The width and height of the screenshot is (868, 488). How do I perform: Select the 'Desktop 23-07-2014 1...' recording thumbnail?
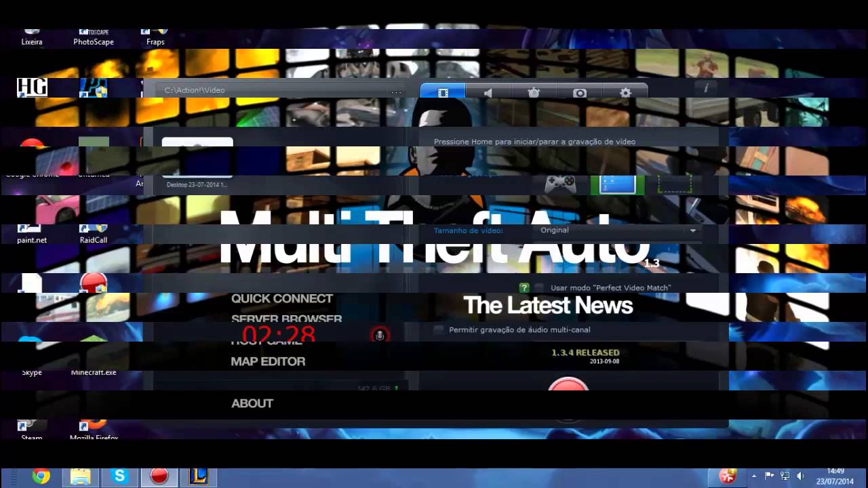coord(197,163)
